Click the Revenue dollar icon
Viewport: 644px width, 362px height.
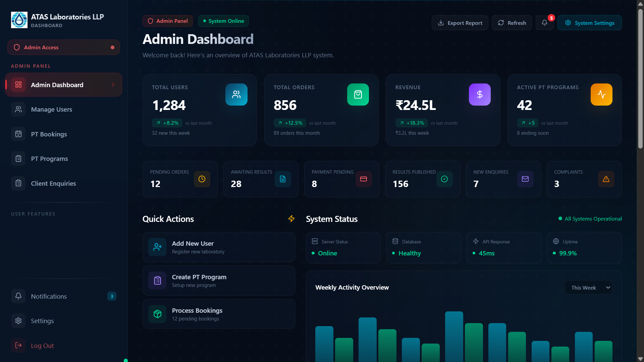coord(480,95)
